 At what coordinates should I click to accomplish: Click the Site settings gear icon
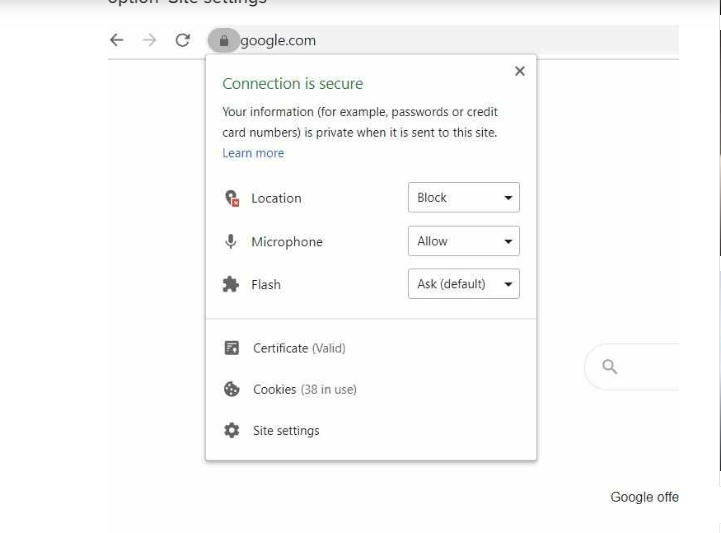pyautogui.click(x=231, y=430)
